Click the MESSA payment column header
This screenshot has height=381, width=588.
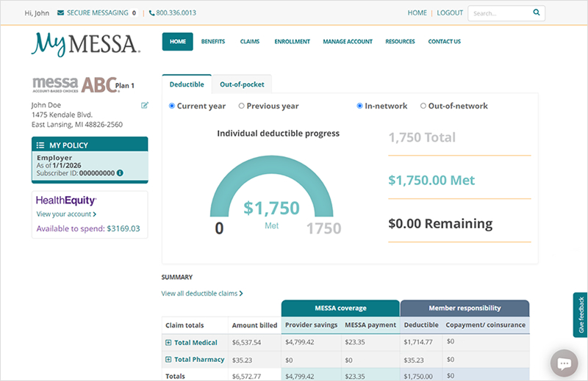[370, 324]
